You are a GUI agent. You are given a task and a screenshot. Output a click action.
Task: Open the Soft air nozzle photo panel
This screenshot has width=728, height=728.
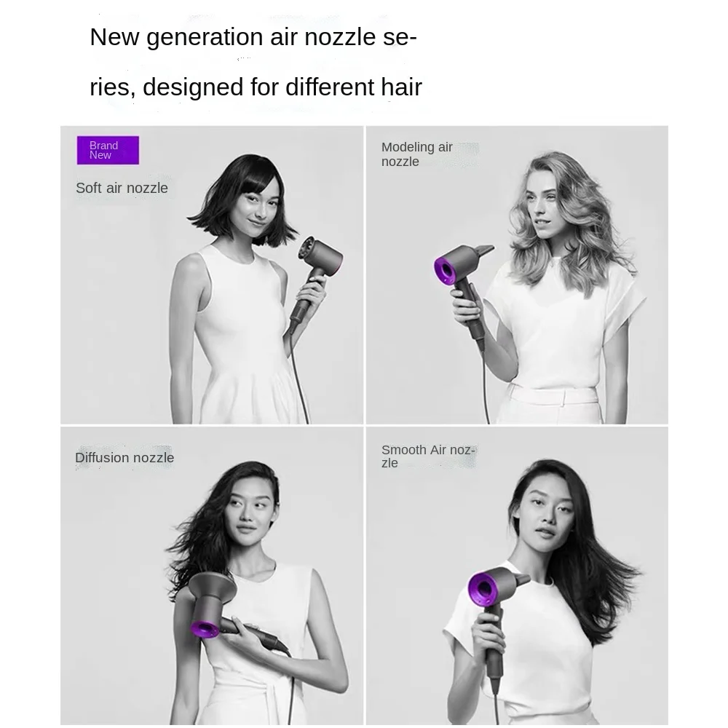point(212,275)
